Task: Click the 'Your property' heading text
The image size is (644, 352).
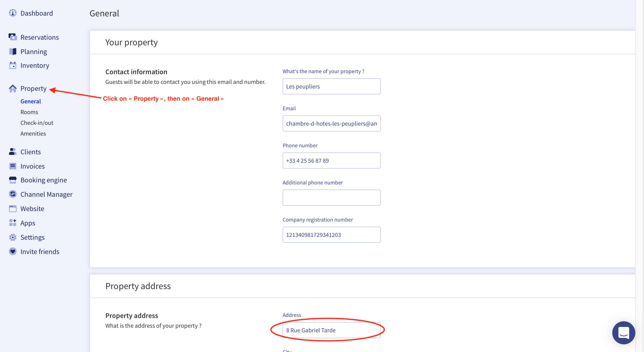Action: coord(131,42)
